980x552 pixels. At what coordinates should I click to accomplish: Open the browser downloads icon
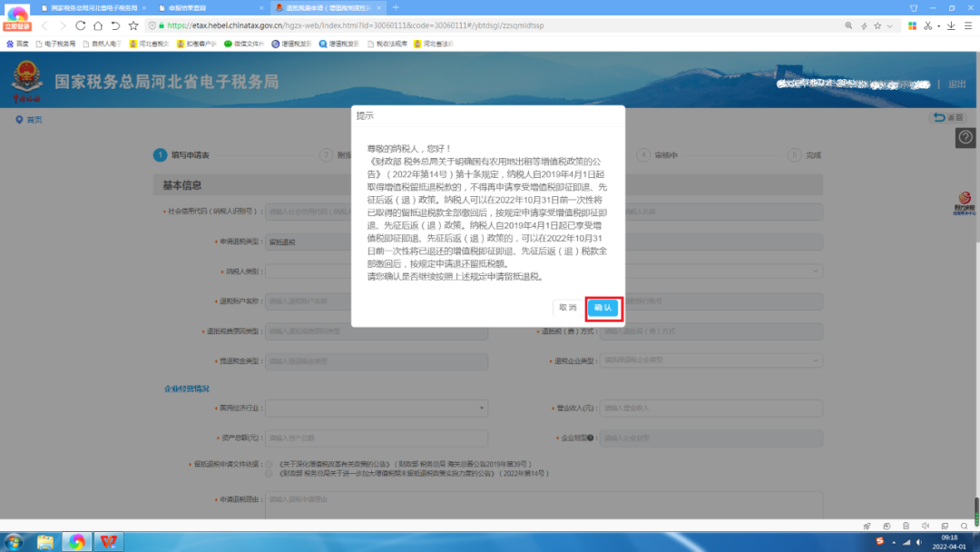pos(951,25)
